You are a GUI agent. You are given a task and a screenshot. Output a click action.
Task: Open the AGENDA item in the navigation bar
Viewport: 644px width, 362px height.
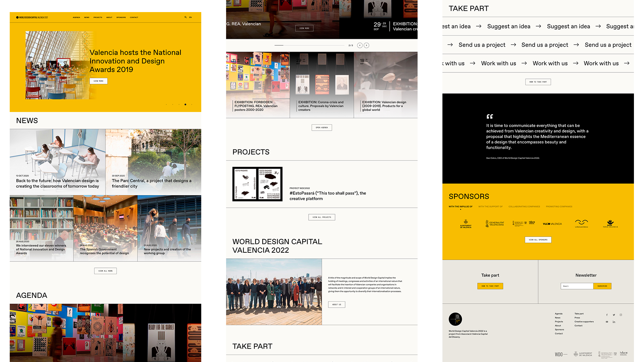point(76,17)
